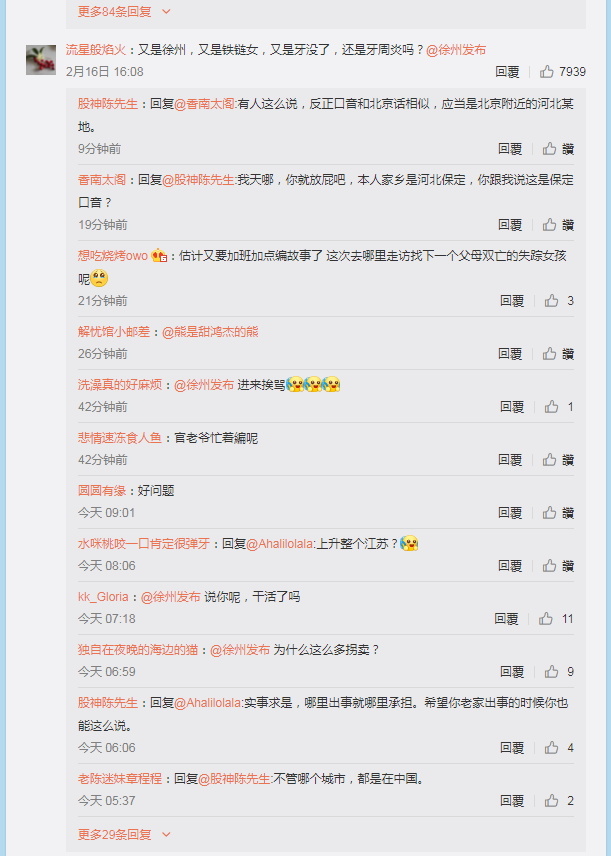Expand 更多84条回复 at the top

pos(114,11)
